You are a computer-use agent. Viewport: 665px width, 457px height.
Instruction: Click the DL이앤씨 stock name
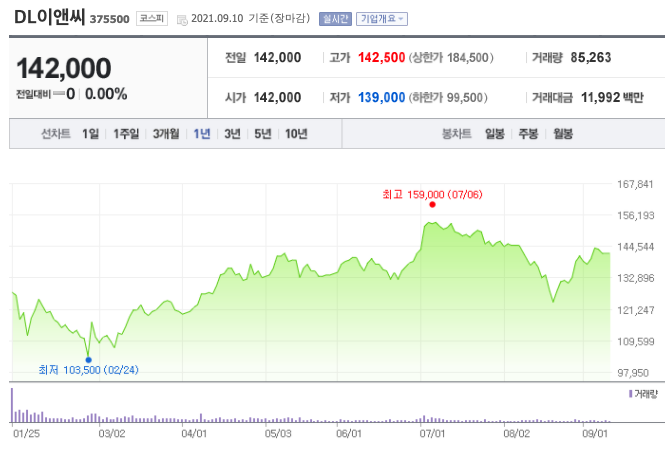tap(50, 18)
